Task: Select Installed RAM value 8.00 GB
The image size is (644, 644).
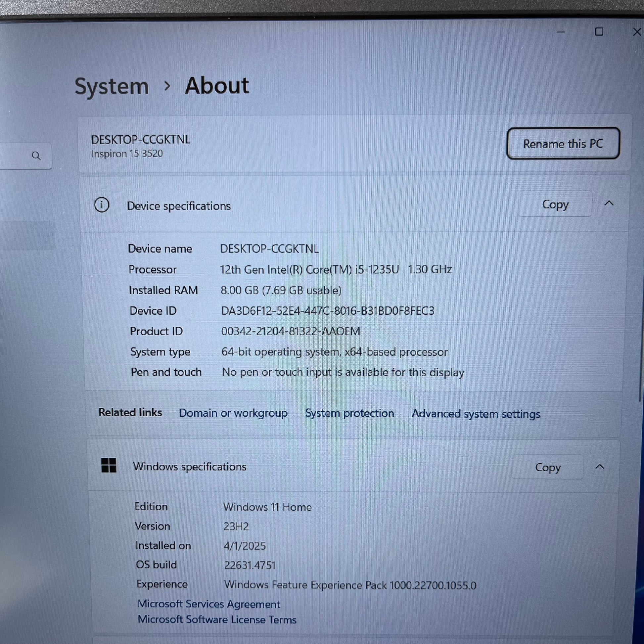Action: click(281, 290)
